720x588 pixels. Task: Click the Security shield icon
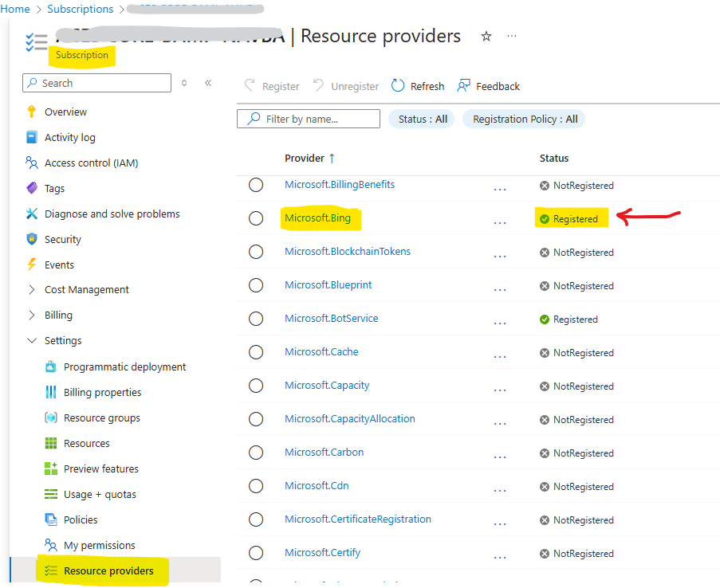[32, 239]
